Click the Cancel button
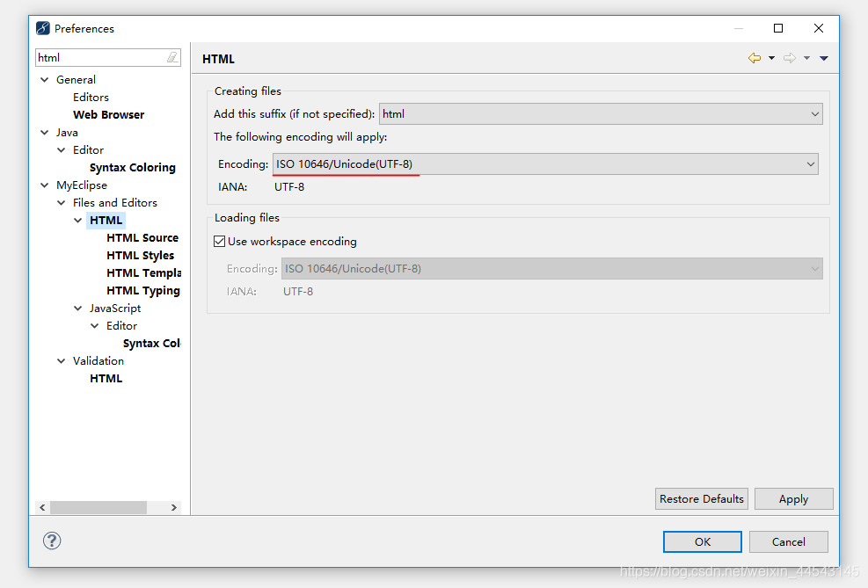The height and width of the screenshot is (588, 868). [788, 541]
